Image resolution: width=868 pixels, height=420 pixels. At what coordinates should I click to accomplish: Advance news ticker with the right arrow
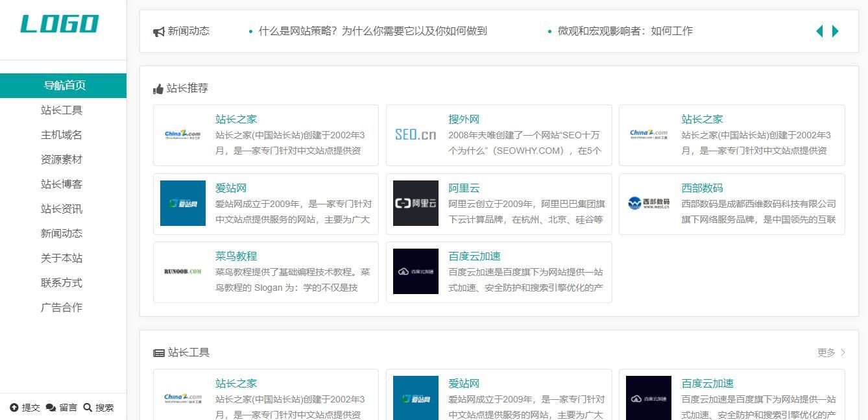click(836, 31)
